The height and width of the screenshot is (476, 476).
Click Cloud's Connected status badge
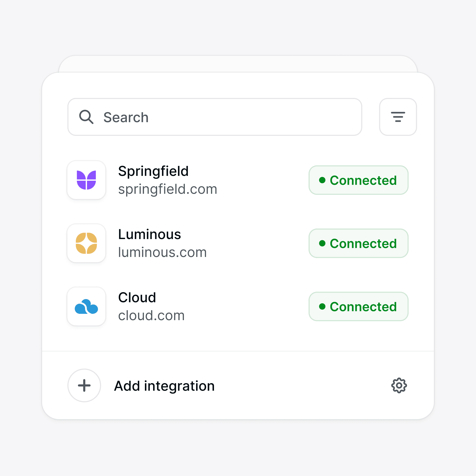coord(358,306)
